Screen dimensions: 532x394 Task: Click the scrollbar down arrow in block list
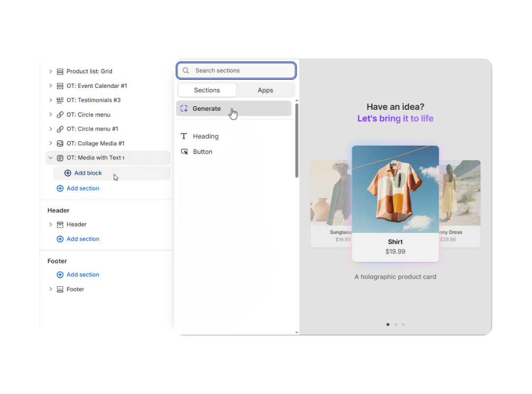(297, 332)
